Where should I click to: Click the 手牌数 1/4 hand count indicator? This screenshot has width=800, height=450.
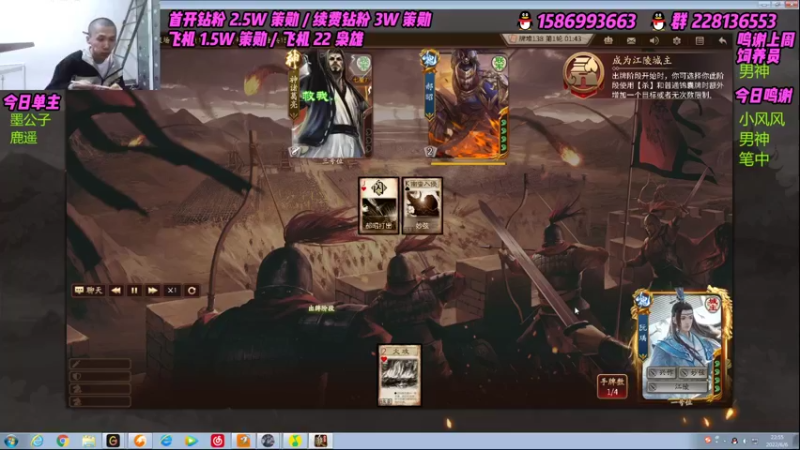point(612,386)
